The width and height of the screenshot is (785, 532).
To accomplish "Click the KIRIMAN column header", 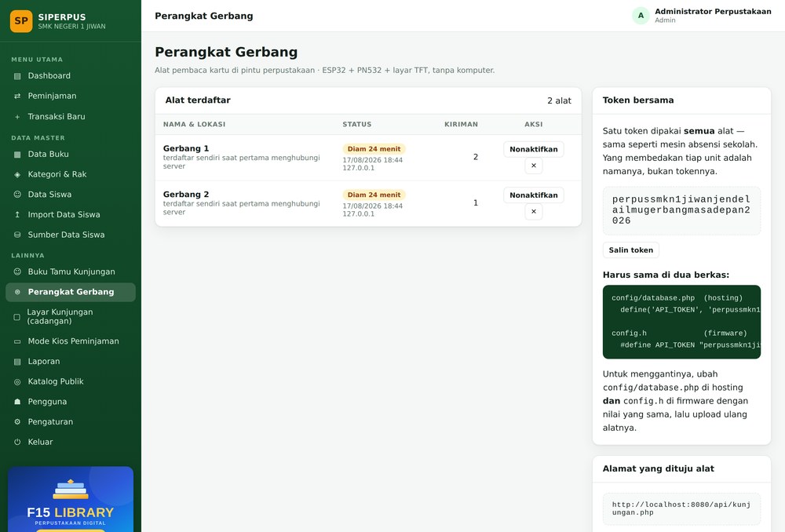I will [x=461, y=124].
